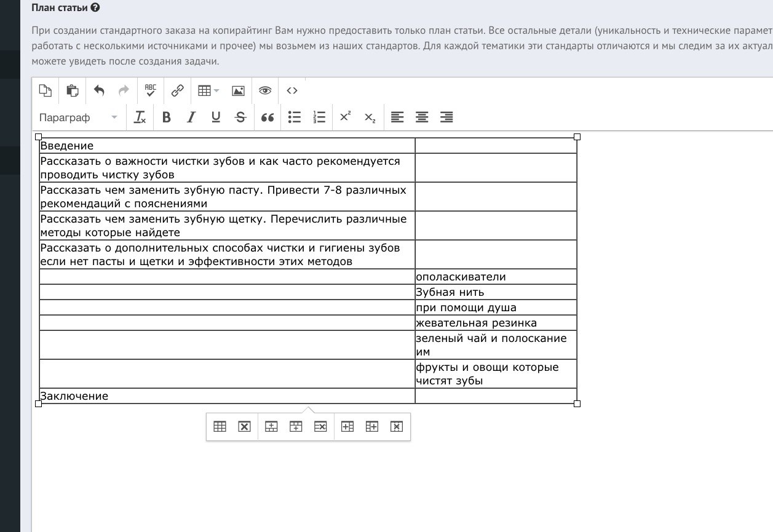Viewport: 773px width, 532px height.
Task: Click the Заключение table cell
Action: [x=227, y=396]
